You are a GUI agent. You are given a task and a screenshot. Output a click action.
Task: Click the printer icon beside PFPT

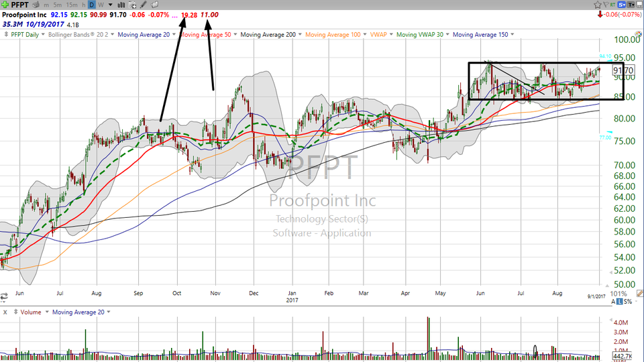(x=36, y=5)
